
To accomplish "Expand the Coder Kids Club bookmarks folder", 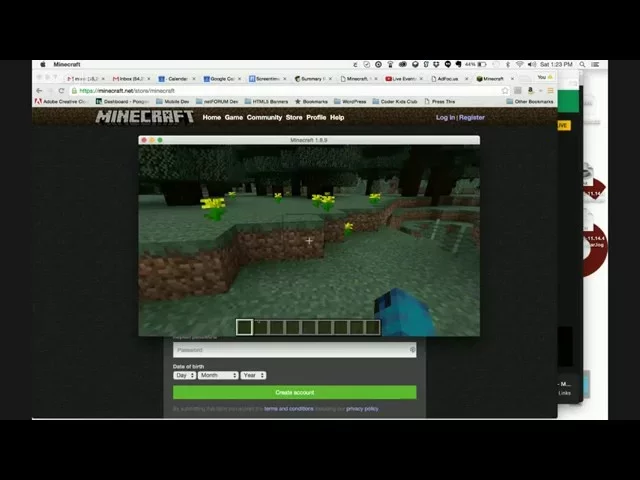I will 395,101.
